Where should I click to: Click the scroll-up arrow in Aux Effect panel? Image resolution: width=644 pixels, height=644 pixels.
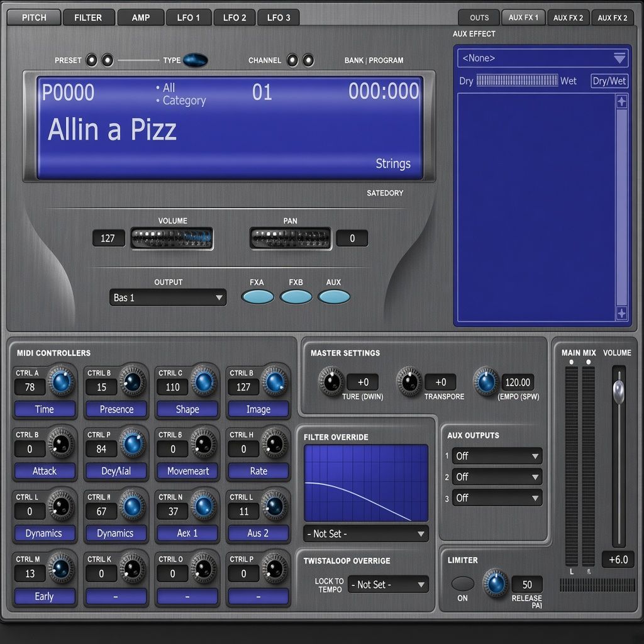[621, 102]
